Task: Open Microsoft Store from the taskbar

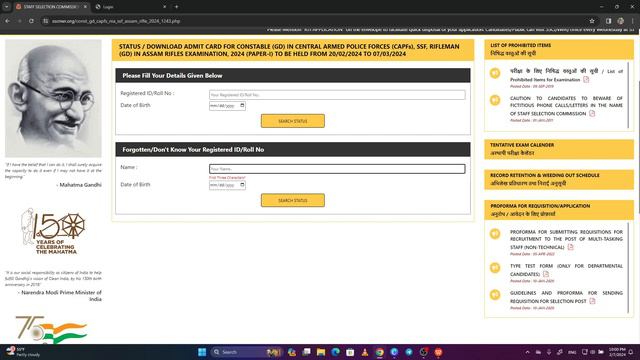Action: click(350, 352)
